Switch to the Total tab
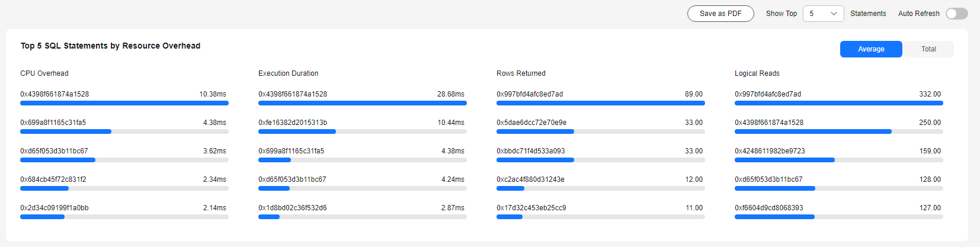 [x=928, y=49]
